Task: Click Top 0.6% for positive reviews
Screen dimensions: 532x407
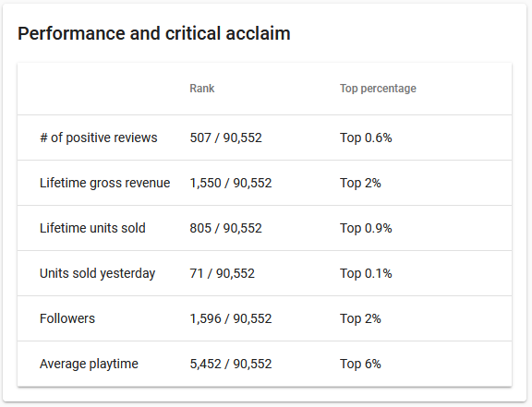Action: pos(366,138)
